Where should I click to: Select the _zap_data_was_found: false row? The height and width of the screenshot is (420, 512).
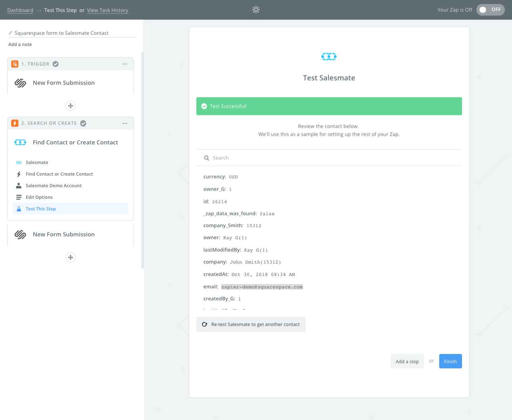tap(239, 214)
